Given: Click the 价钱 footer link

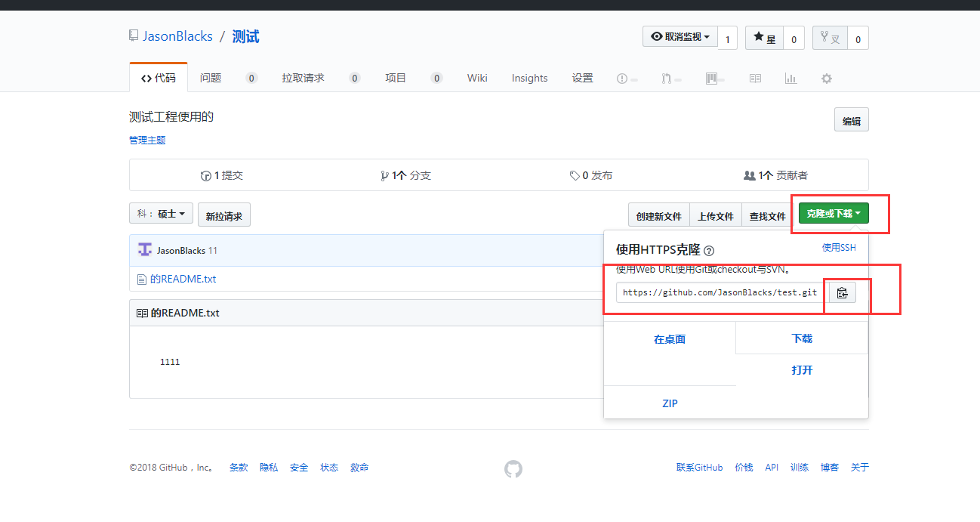Looking at the screenshot, I should pyautogui.click(x=744, y=468).
